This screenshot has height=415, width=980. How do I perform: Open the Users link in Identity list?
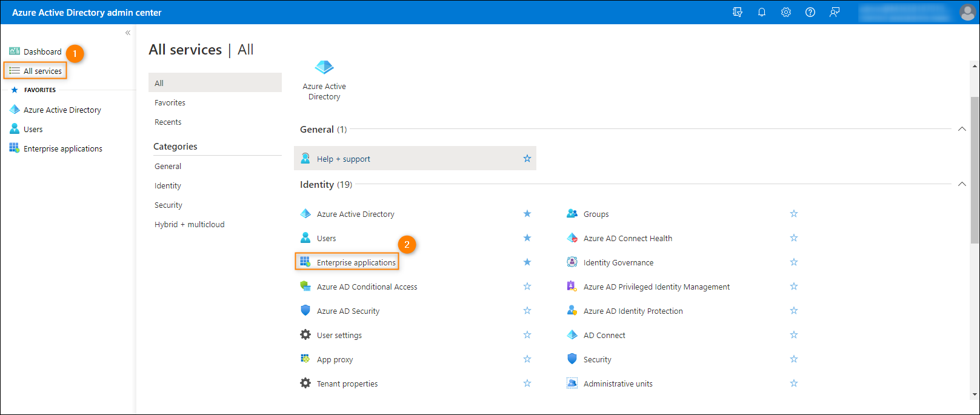click(326, 238)
